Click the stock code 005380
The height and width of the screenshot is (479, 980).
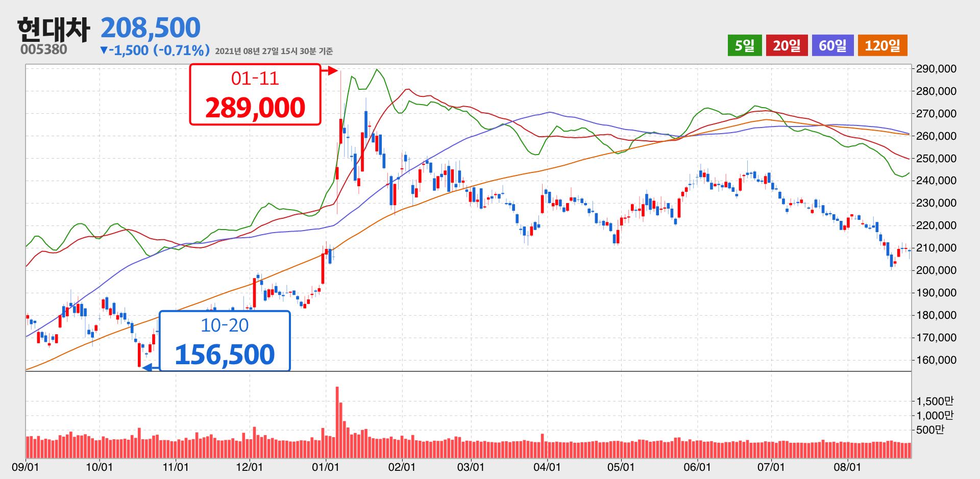[44, 49]
